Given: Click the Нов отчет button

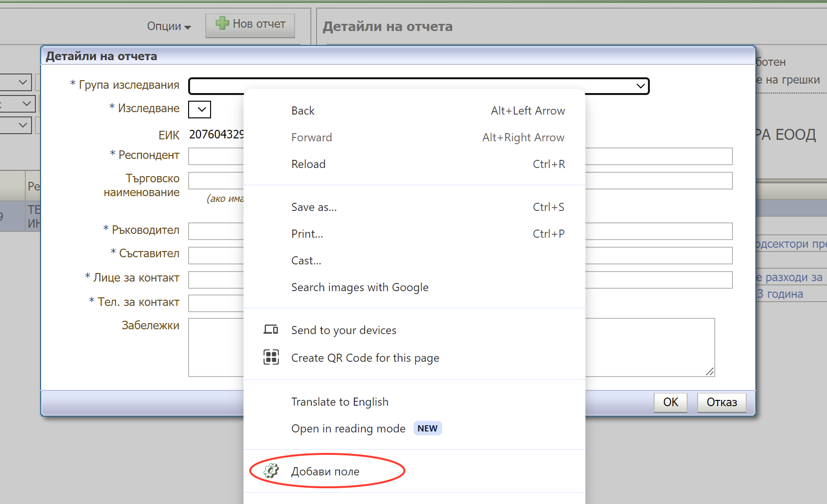Looking at the screenshot, I should tap(250, 25).
